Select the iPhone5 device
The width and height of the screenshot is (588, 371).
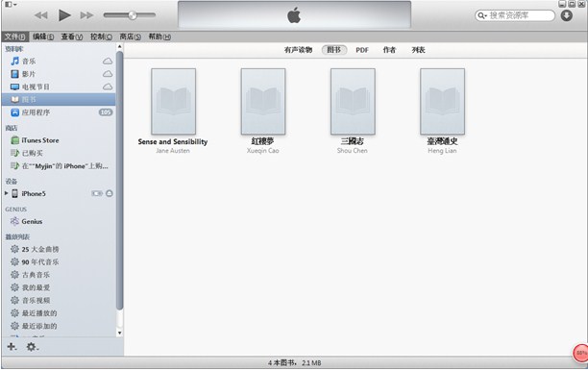(x=33, y=193)
